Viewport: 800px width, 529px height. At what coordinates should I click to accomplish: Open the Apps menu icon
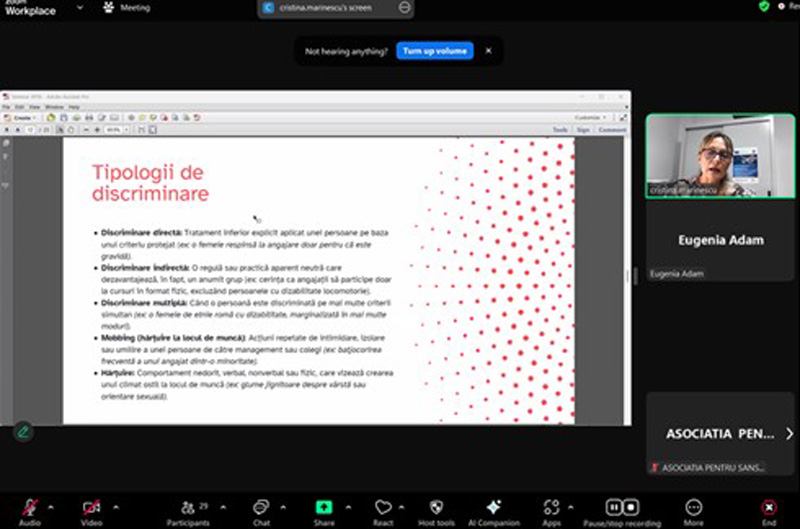click(x=552, y=508)
